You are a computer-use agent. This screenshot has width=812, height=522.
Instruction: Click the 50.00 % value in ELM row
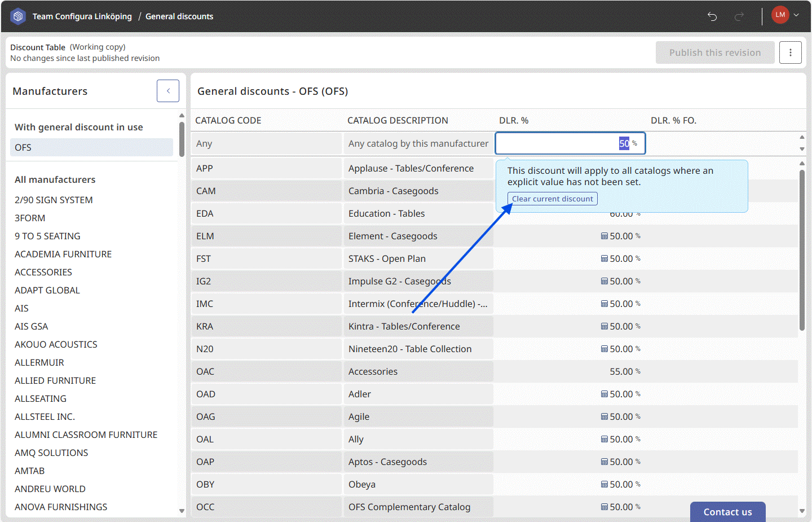(625, 236)
